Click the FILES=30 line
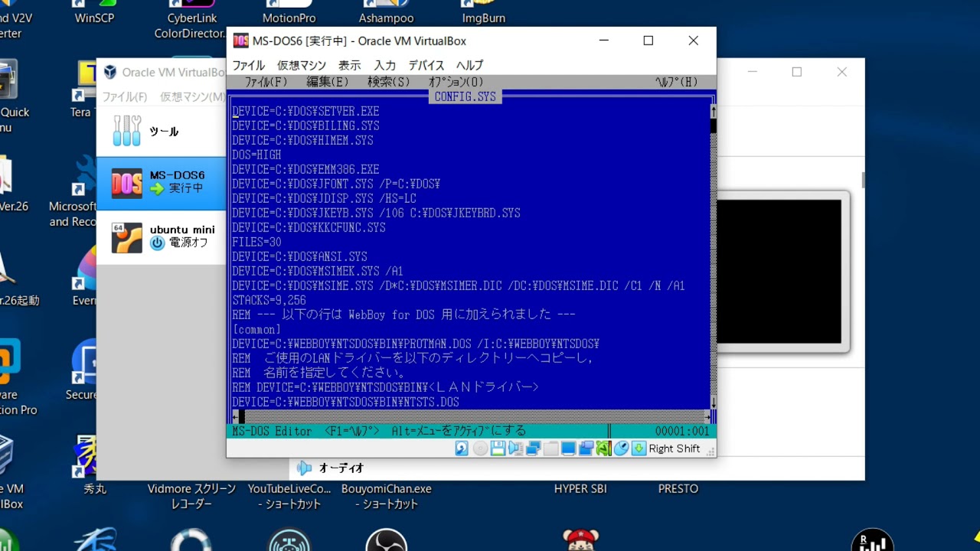This screenshot has width=980, height=551. [x=256, y=242]
